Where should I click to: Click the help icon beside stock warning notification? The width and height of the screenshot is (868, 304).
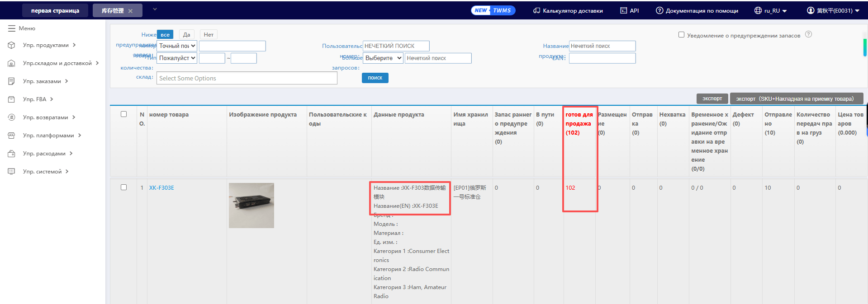[x=809, y=34]
